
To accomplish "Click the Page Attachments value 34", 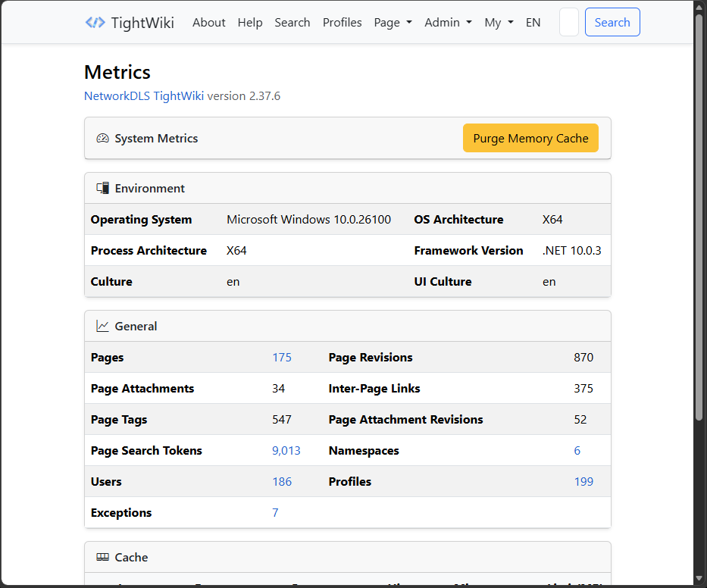I will [x=279, y=389].
